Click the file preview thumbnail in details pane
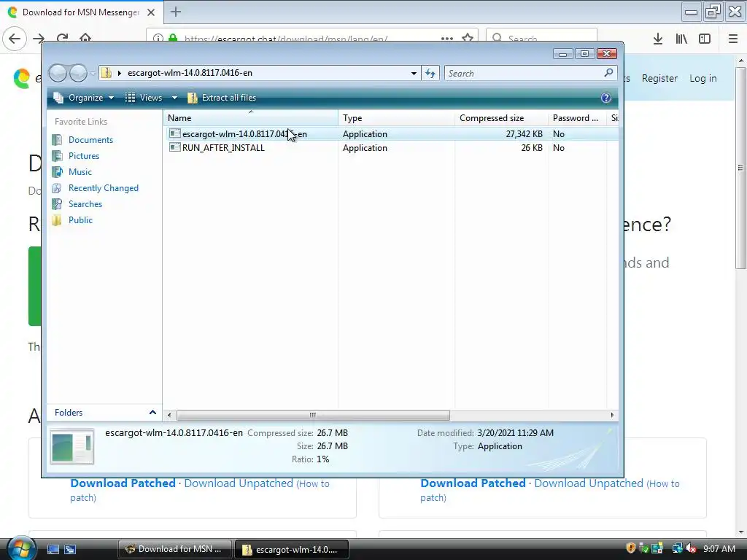 [x=72, y=447]
